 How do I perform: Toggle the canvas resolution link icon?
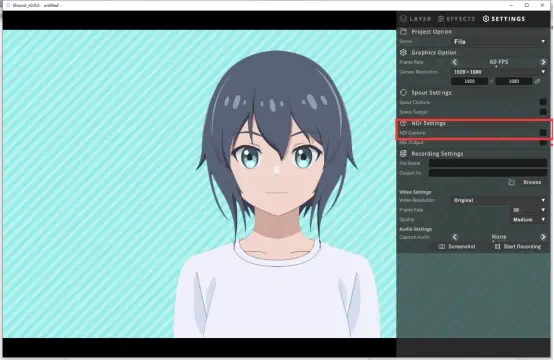(537, 81)
